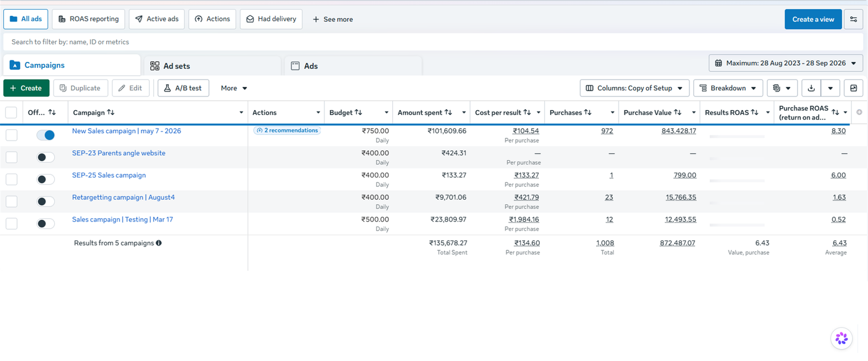Open the charts panel icon at far right
Image resolution: width=868 pixels, height=361 pixels.
[x=853, y=88]
